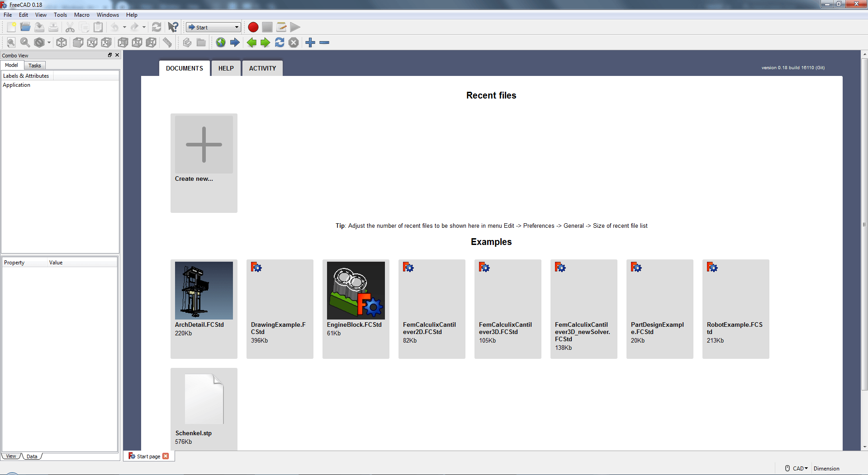Set the rear view cube icon
This screenshot has height=475, width=868.
[x=123, y=42]
